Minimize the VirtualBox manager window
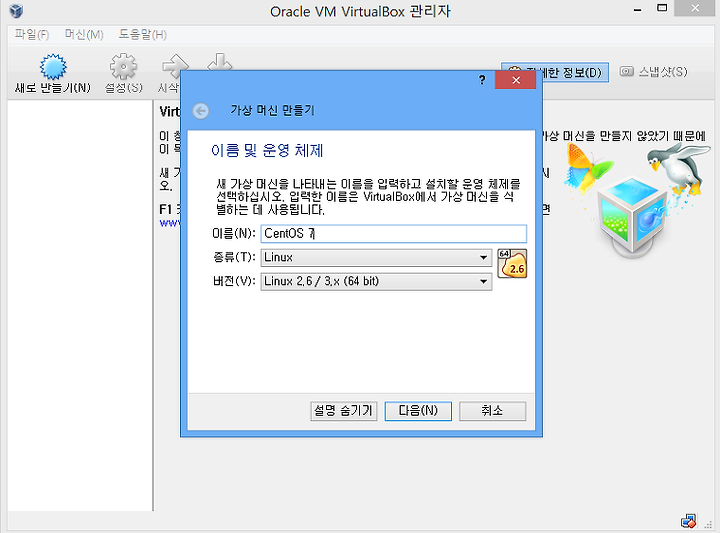720x533 pixels. coord(637,9)
